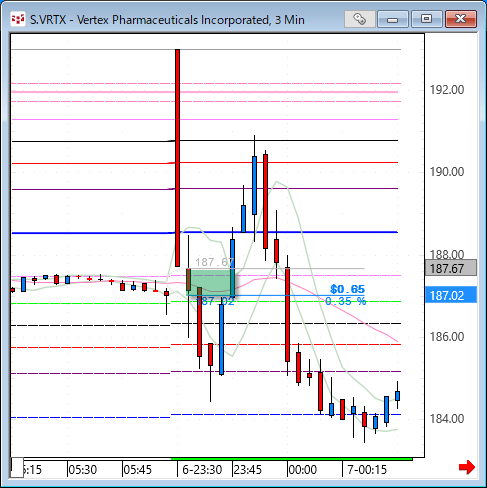Click the 6-23:30 time axis label
Screen dimensions: 487x488
coord(202,470)
